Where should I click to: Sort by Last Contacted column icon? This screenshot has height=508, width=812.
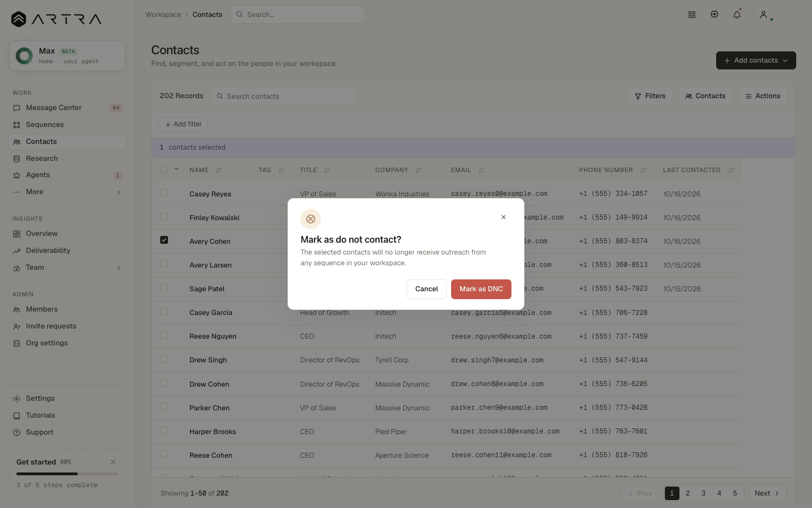(731, 170)
